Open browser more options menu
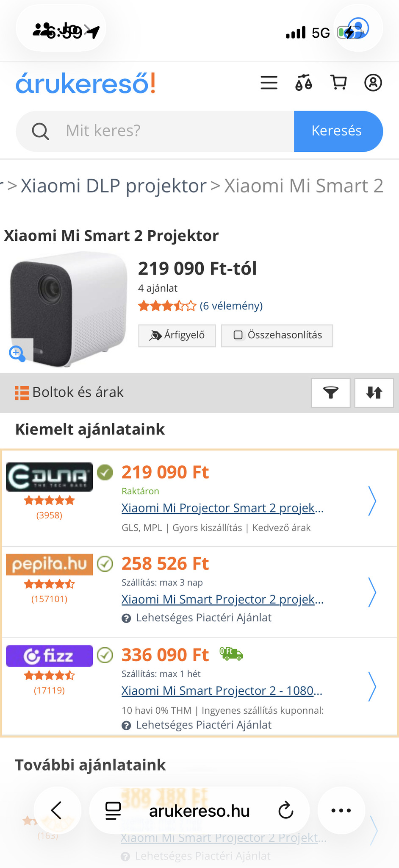The width and height of the screenshot is (399, 868). [341, 811]
